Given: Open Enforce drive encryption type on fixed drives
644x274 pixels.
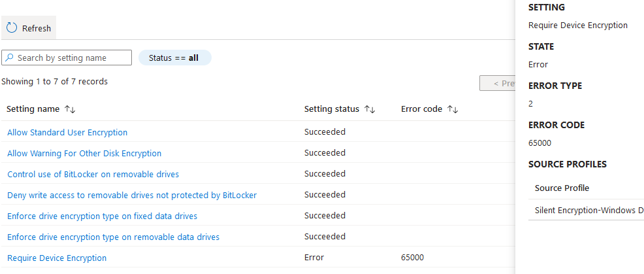Looking at the screenshot, I should tap(102, 216).
